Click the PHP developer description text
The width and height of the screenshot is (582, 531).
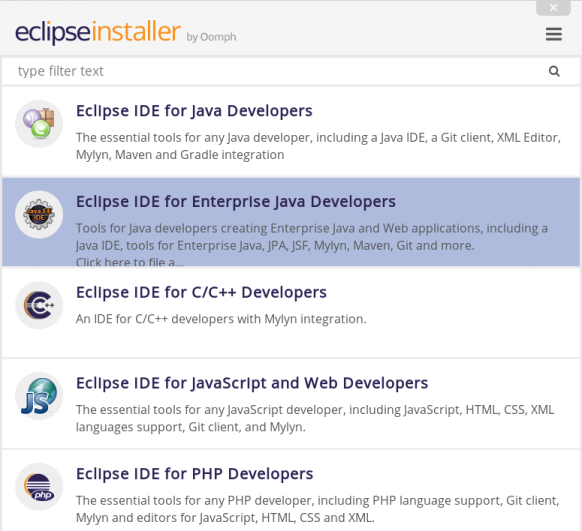coord(317,509)
